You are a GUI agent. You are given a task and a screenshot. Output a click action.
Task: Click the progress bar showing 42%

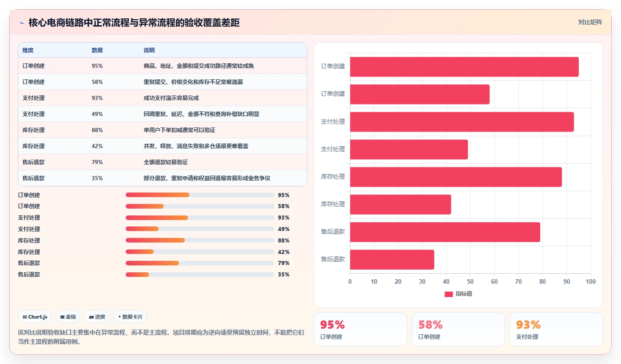[x=200, y=252]
